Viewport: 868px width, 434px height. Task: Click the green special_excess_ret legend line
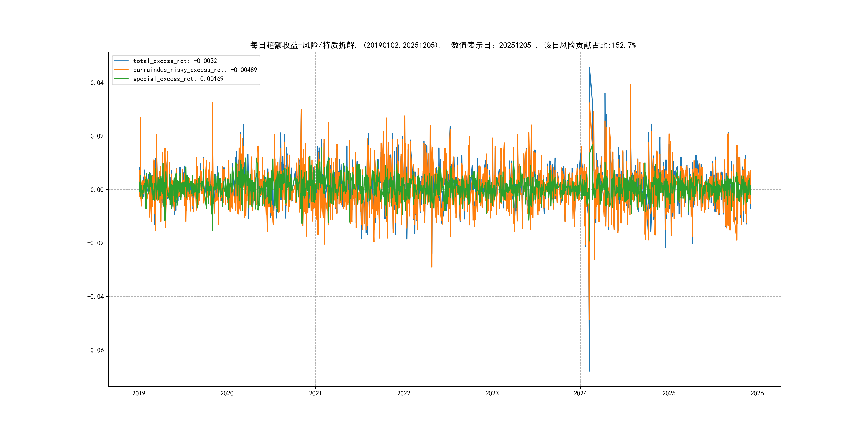(121, 79)
